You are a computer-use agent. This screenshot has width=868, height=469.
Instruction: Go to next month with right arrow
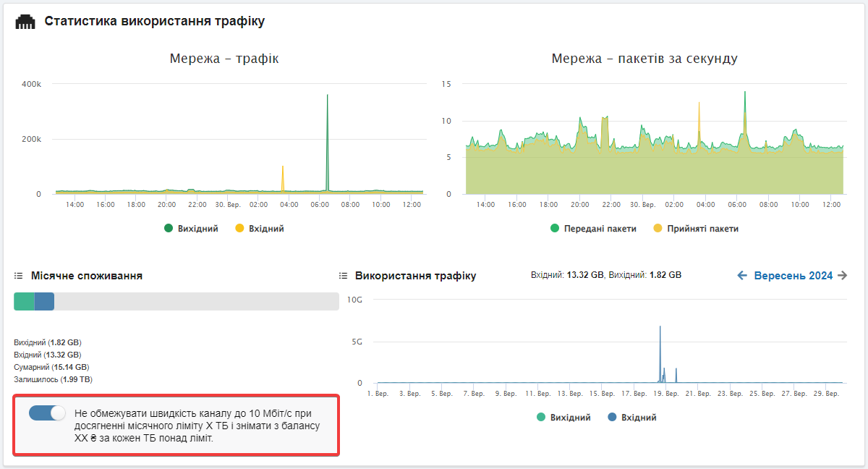click(841, 276)
